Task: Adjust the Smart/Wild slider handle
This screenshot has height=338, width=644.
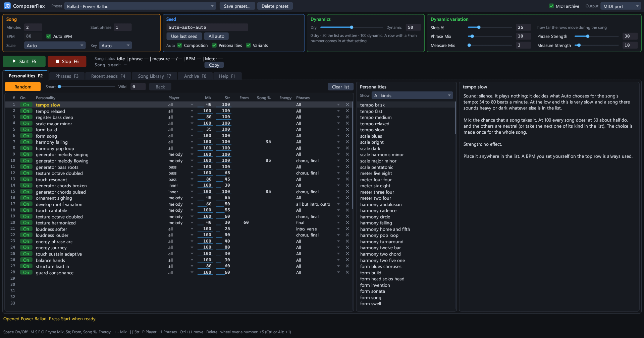Action: coord(60,86)
